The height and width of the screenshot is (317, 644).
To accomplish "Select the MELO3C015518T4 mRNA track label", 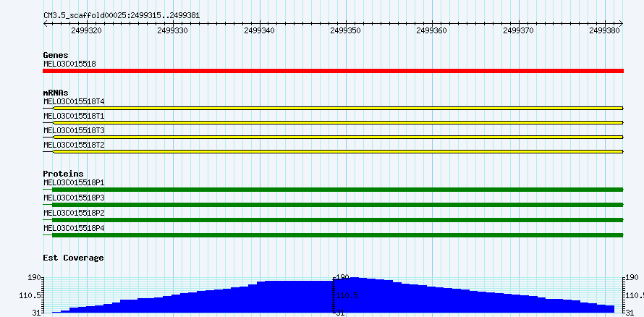I will [x=74, y=101].
